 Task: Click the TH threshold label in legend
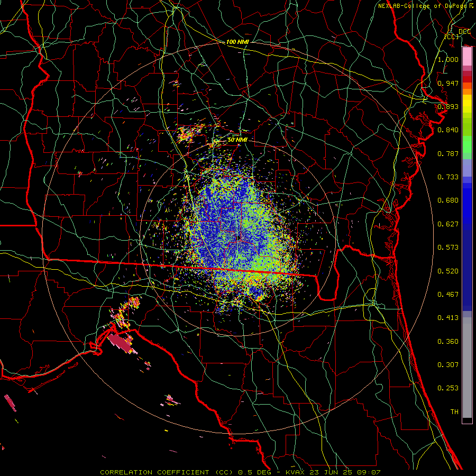pyautogui.click(x=454, y=412)
